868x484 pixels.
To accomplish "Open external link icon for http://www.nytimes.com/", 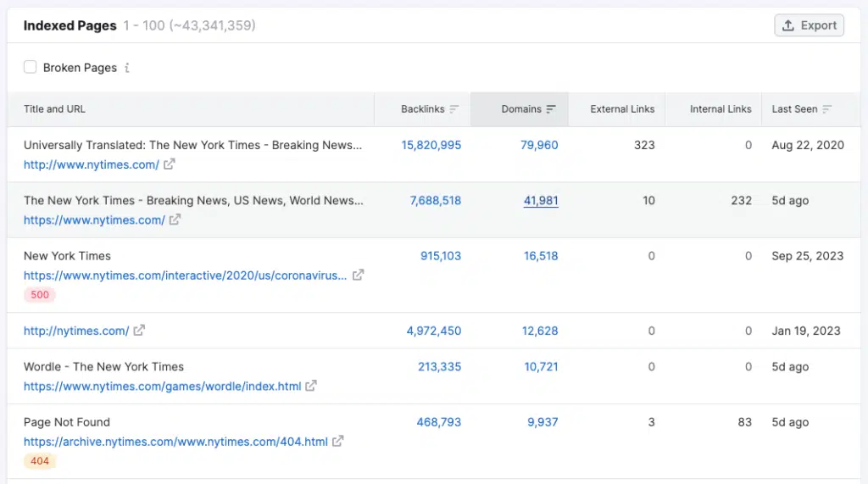I will [x=169, y=164].
